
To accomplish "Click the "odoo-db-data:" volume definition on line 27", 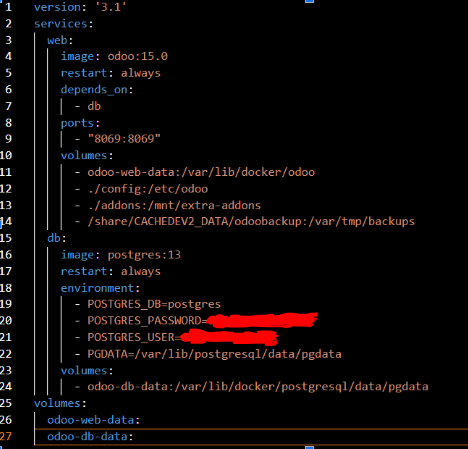I will tap(90, 437).
